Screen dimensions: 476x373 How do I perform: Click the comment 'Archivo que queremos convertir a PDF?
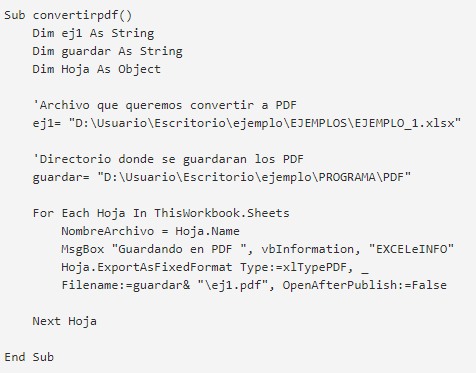[165, 105]
